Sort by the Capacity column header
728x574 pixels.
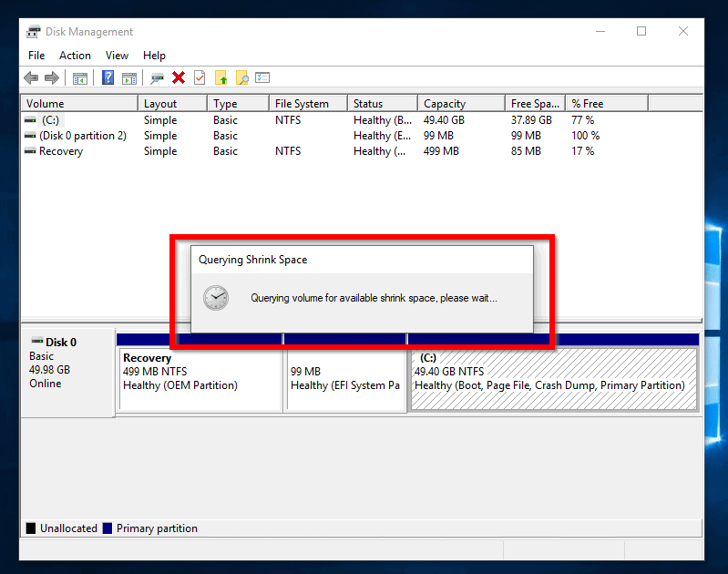coord(445,104)
